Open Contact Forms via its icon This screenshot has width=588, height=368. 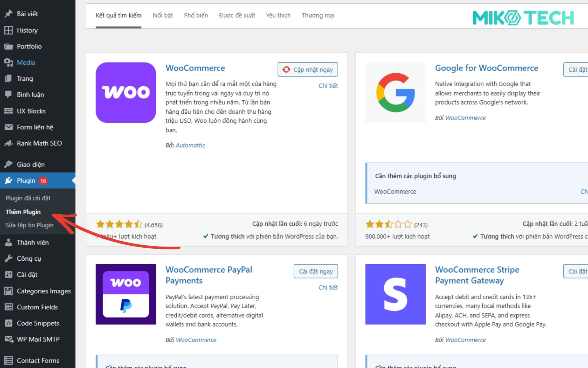pos(8,360)
